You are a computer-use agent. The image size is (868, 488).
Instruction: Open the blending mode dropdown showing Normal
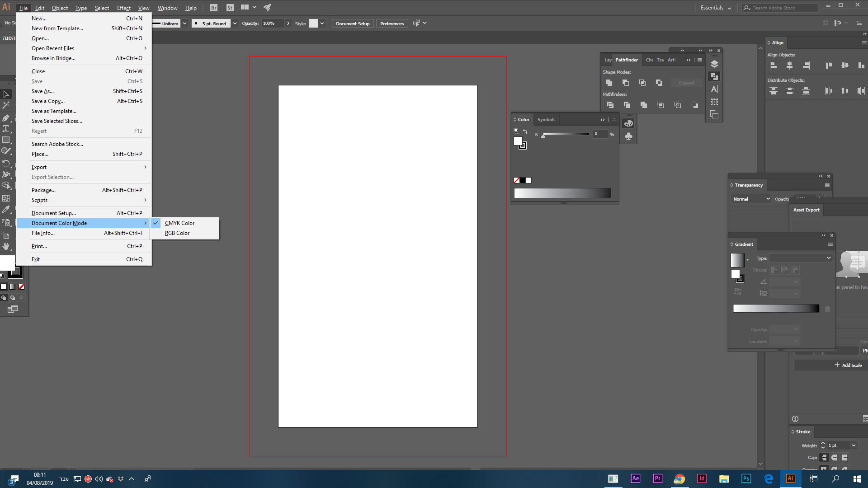750,199
